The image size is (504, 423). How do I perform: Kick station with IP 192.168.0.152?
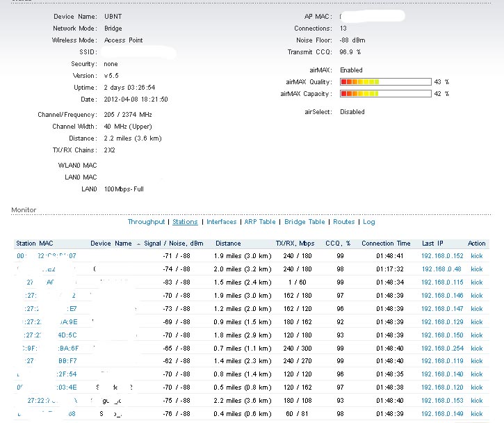[x=476, y=256]
